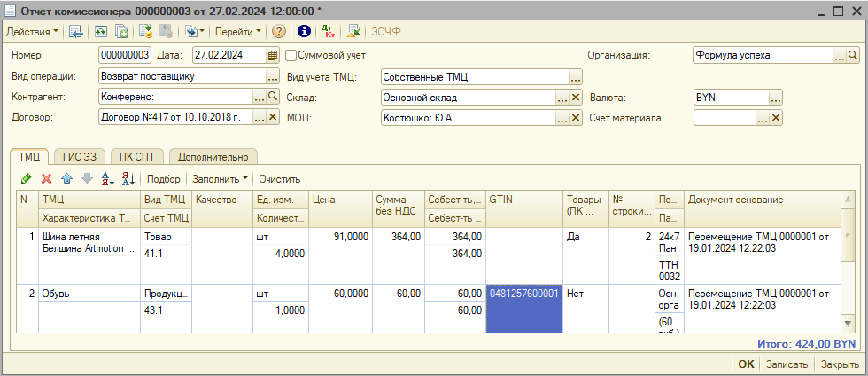Image resolution: width=868 pixels, height=376 pixels.
Task: Click the Номер input field
Action: (x=124, y=55)
